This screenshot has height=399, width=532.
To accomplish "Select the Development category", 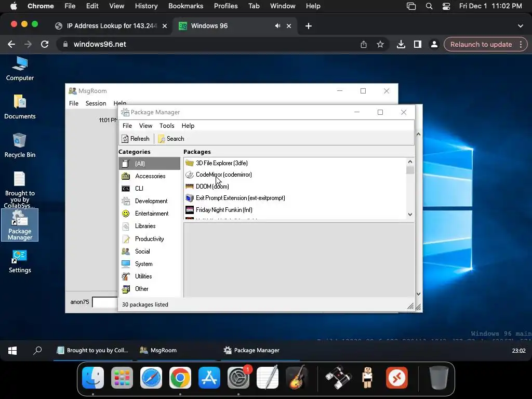I will click(149, 201).
